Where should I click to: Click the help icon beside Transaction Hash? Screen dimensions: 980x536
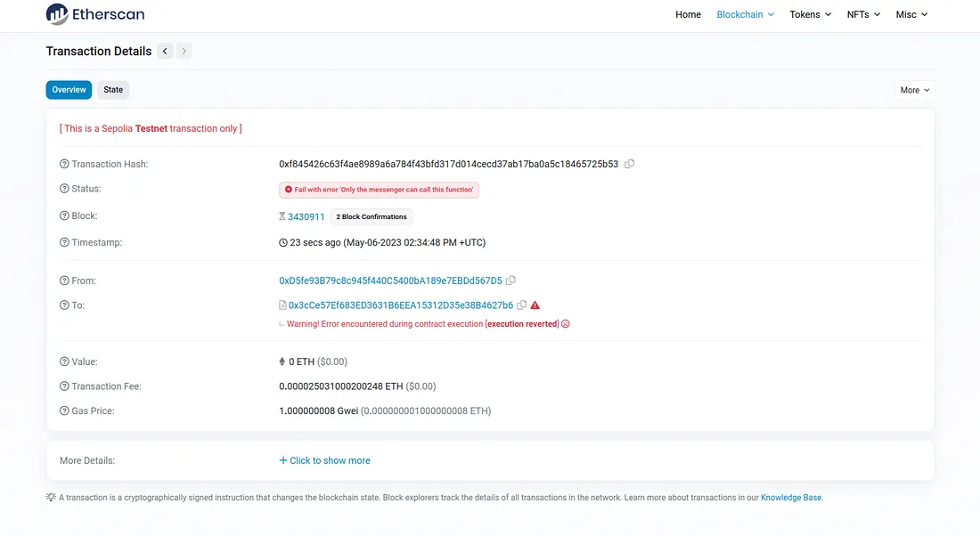[x=64, y=164]
